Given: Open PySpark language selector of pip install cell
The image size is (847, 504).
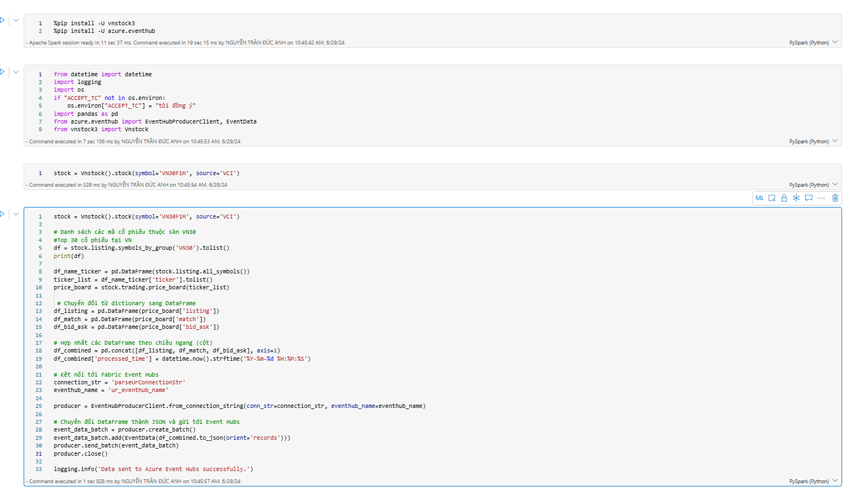Looking at the screenshot, I should tap(813, 42).
